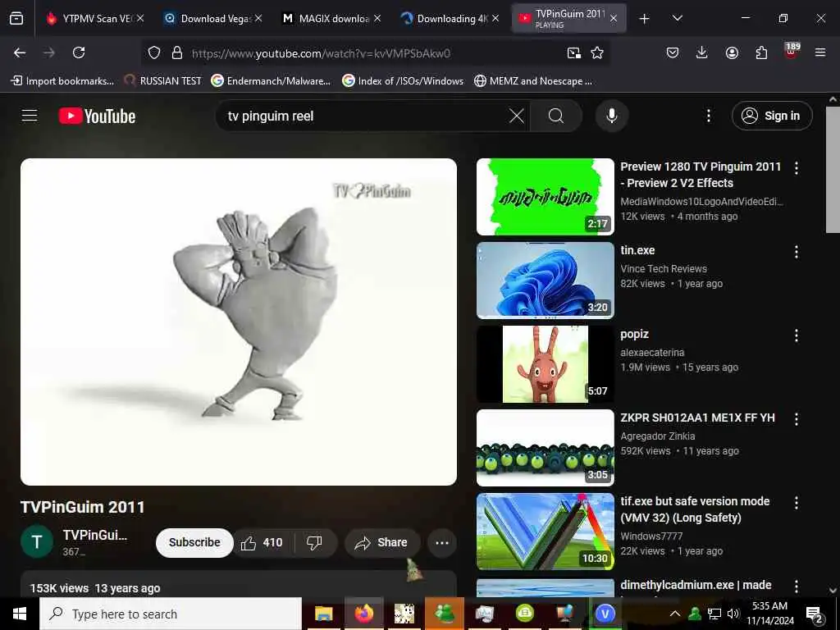Open the Firefox View icon at tab bar start
The width and height of the screenshot is (840, 630).
(16, 19)
